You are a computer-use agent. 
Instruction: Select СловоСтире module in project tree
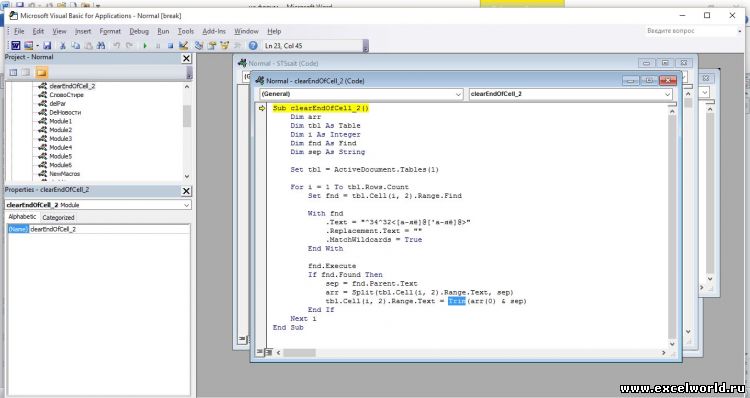coord(66,95)
